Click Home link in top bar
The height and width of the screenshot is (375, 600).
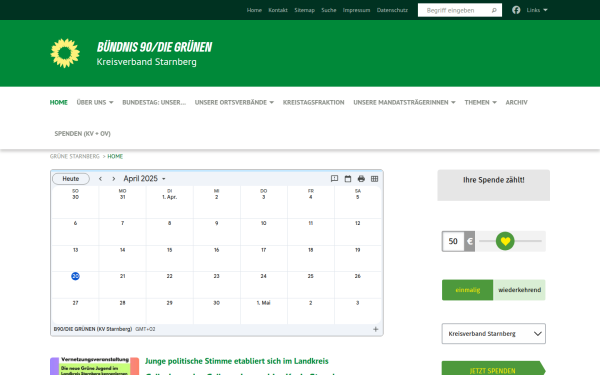click(254, 10)
